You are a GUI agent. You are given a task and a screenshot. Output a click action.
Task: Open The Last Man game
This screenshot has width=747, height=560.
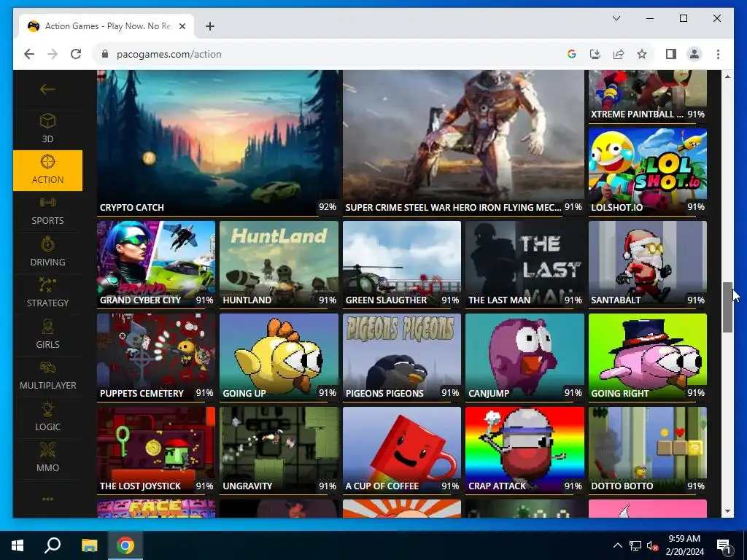coord(525,264)
